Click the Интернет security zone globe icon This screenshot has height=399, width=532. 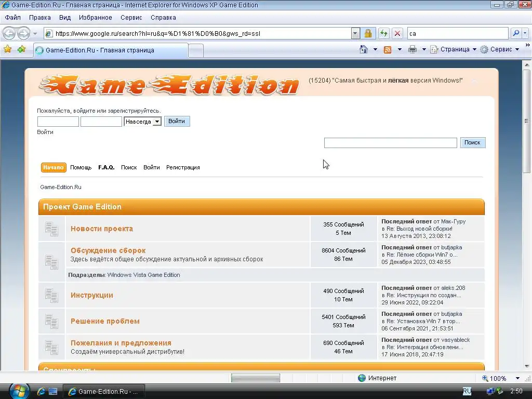tap(362, 378)
